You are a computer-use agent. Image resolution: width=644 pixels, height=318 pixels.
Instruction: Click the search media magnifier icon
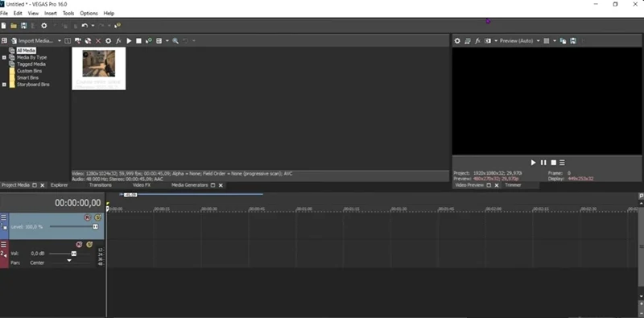pyautogui.click(x=175, y=41)
